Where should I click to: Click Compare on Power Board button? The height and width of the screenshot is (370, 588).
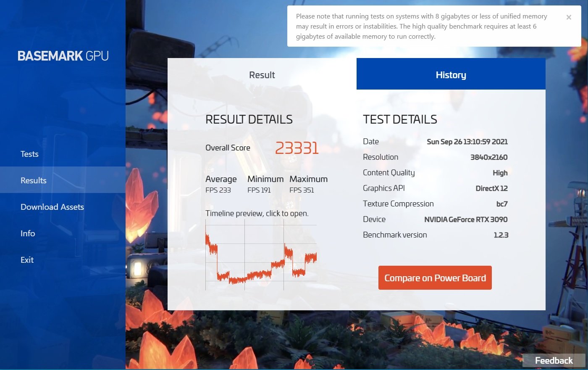click(x=435, y=277)
